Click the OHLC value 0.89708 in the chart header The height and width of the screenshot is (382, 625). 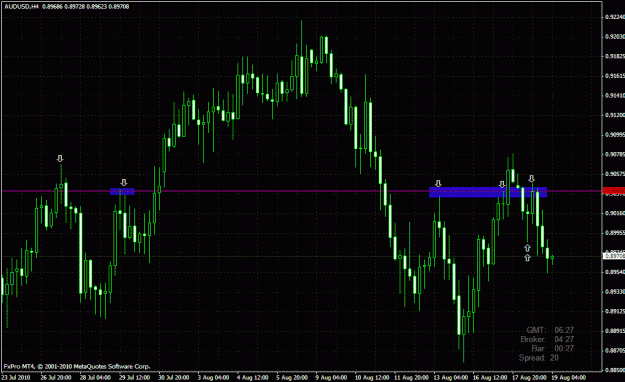click(x=120, y=6)
